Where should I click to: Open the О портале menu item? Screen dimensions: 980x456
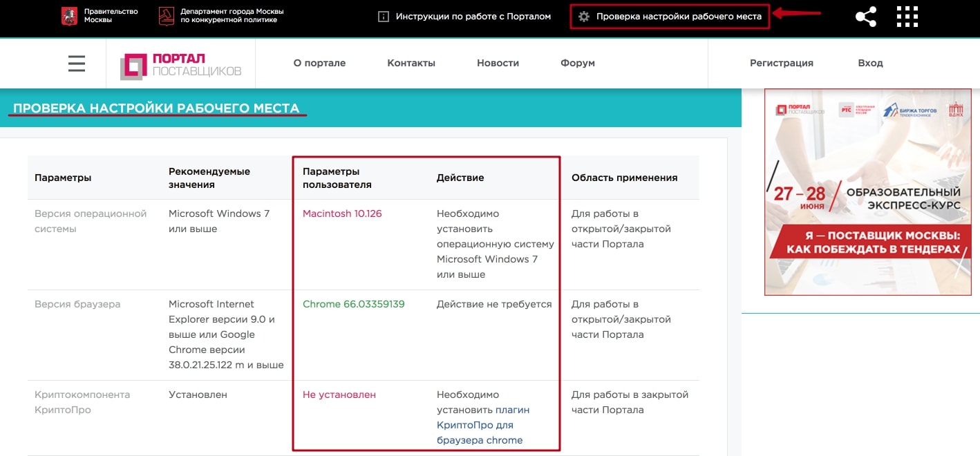click(319, 63)
